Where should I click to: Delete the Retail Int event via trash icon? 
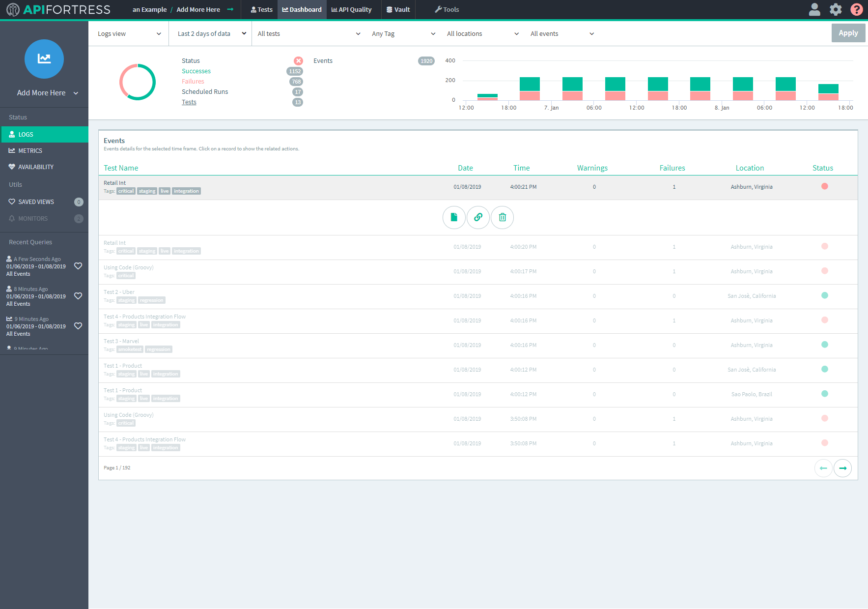(502, 217)
